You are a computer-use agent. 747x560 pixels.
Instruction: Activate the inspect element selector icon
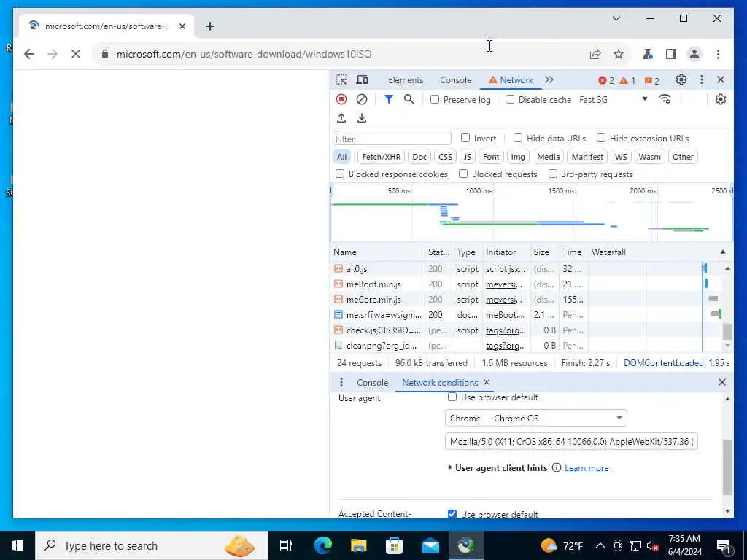341,80
